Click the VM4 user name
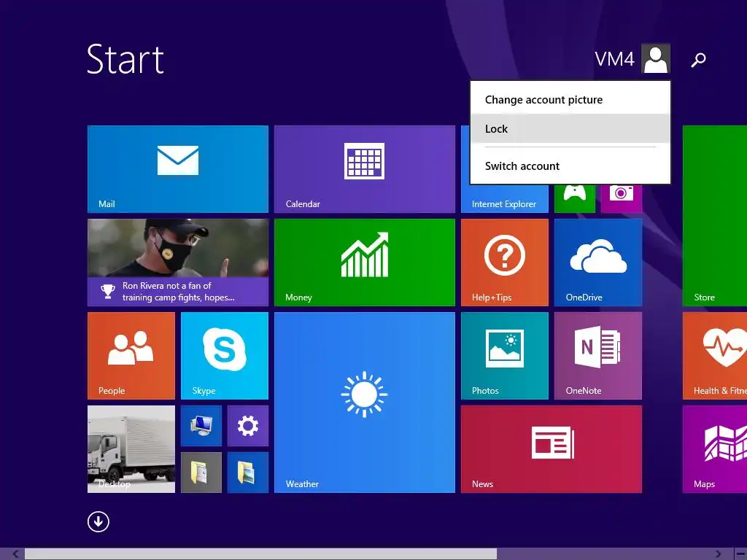The image size is (747, 560). pos(614,60)
